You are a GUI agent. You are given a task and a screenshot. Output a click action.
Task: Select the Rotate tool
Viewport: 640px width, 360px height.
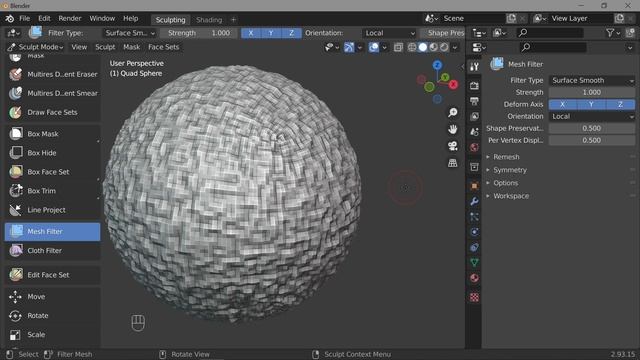click(x=53, y=316)
